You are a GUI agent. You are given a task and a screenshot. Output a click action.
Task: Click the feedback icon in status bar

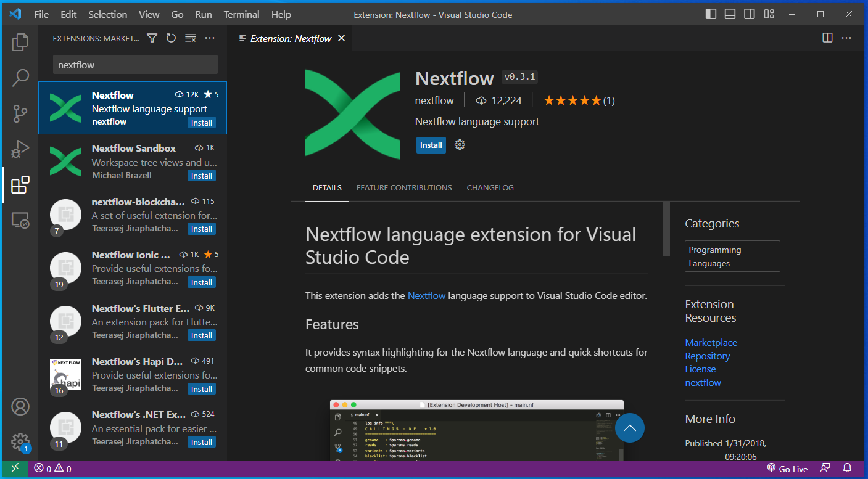coord(825,469)
